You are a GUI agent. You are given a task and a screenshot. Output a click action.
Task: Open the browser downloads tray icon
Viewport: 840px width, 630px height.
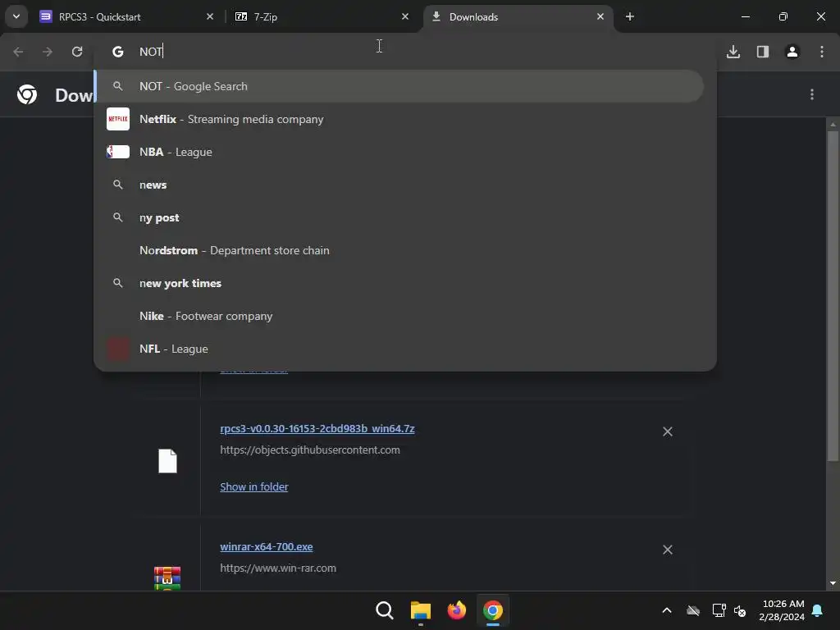733,52
